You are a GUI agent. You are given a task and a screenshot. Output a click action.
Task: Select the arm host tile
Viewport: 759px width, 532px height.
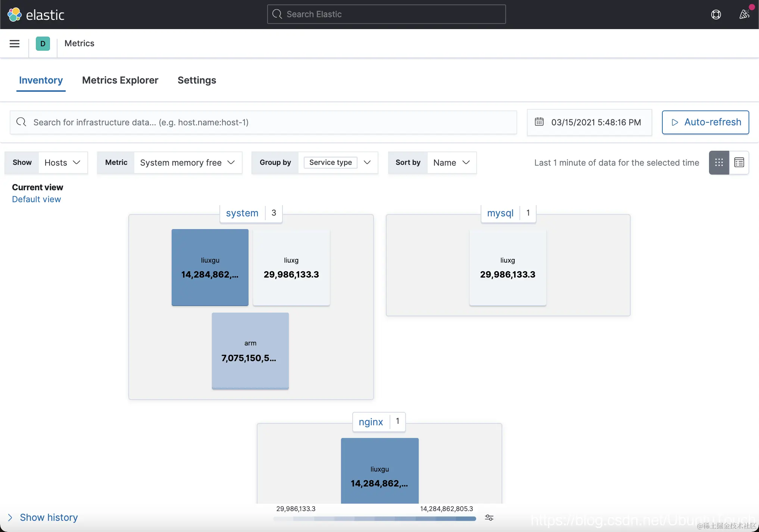(250, 351)
